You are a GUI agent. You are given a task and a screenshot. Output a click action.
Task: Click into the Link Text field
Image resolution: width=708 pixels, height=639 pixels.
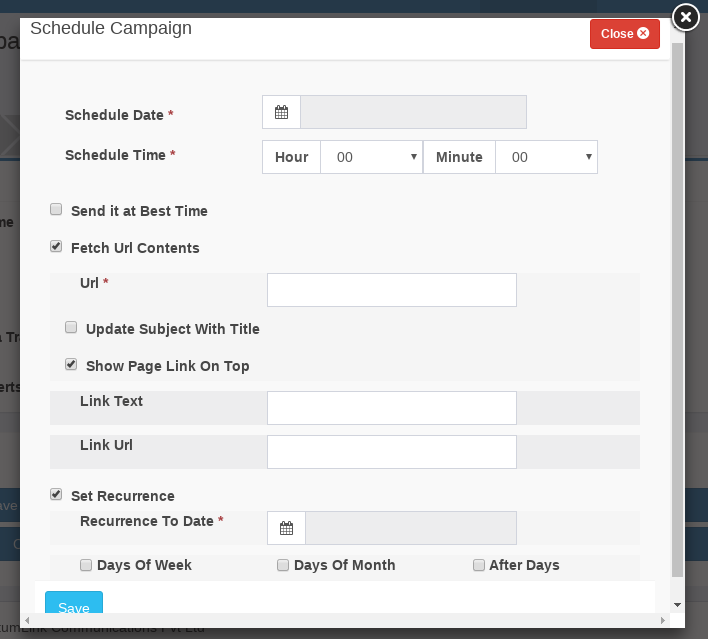pyautogui.click(x=391, y=408)
